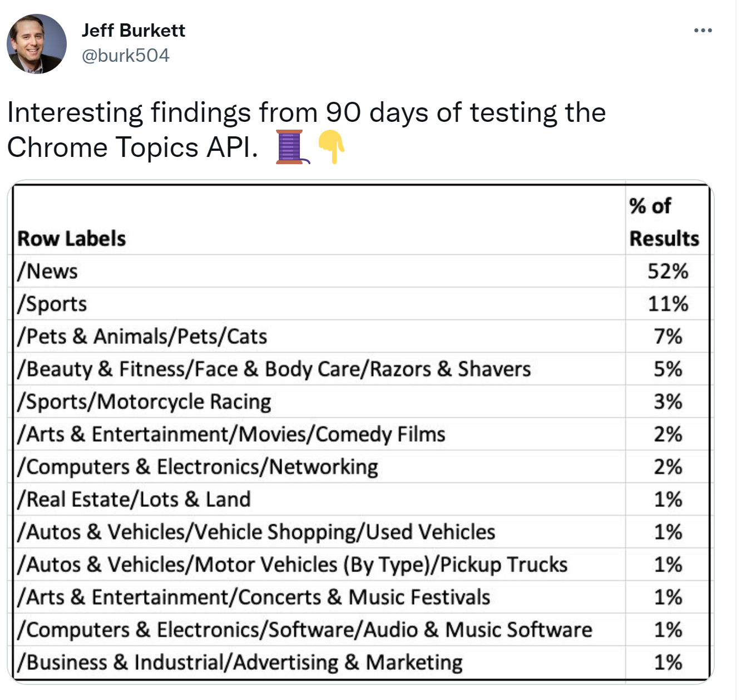Open the Jeff Burkett display name link
The height and width of the screenshot is (700, 746).
pyautogui.click(x=134, y=31)
